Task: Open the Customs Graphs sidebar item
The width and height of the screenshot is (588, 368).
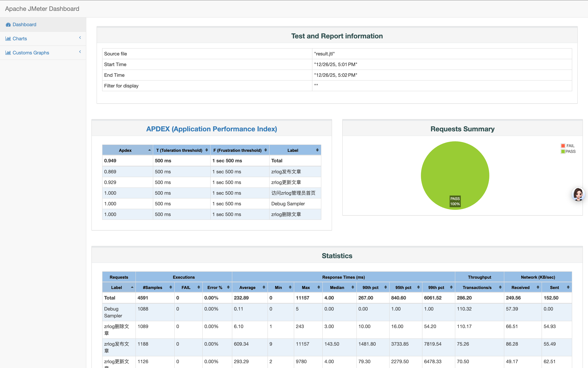Action: pyautogui.click(x=31, y=53)
